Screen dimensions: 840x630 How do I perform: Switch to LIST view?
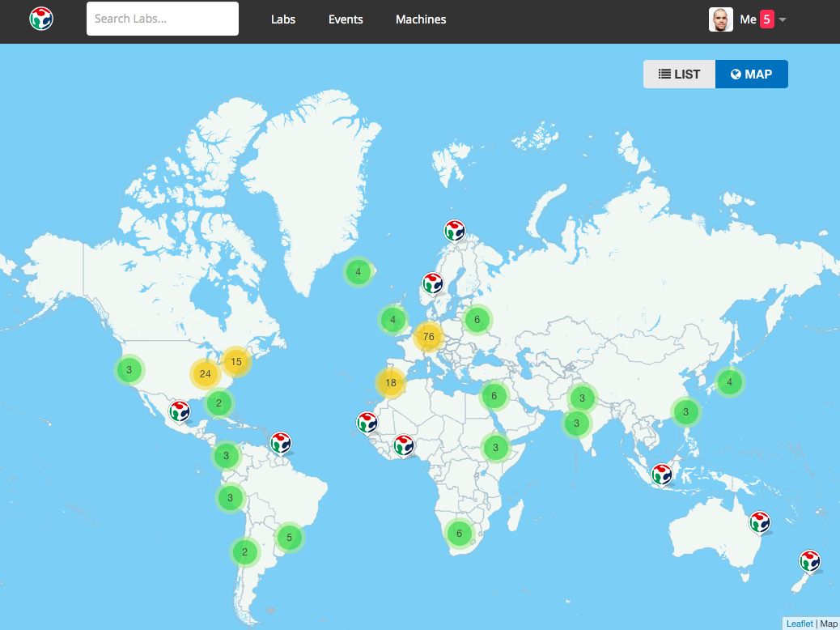coord(679,74)
